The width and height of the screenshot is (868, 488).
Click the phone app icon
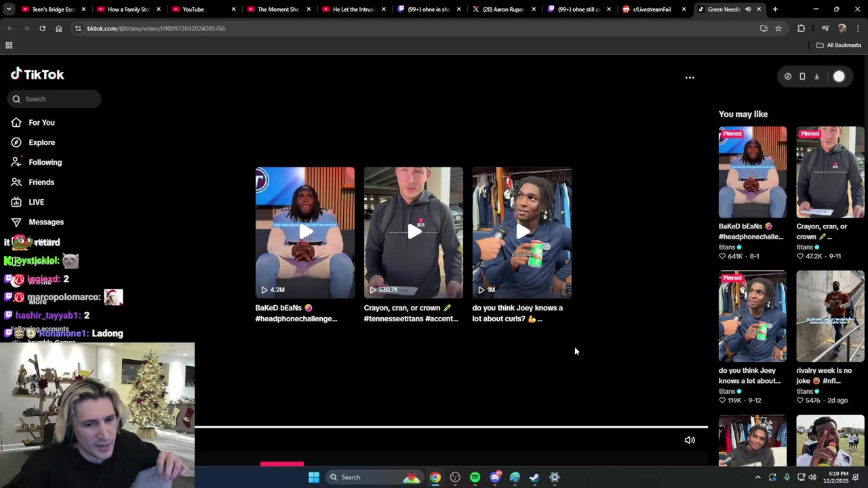802,77
